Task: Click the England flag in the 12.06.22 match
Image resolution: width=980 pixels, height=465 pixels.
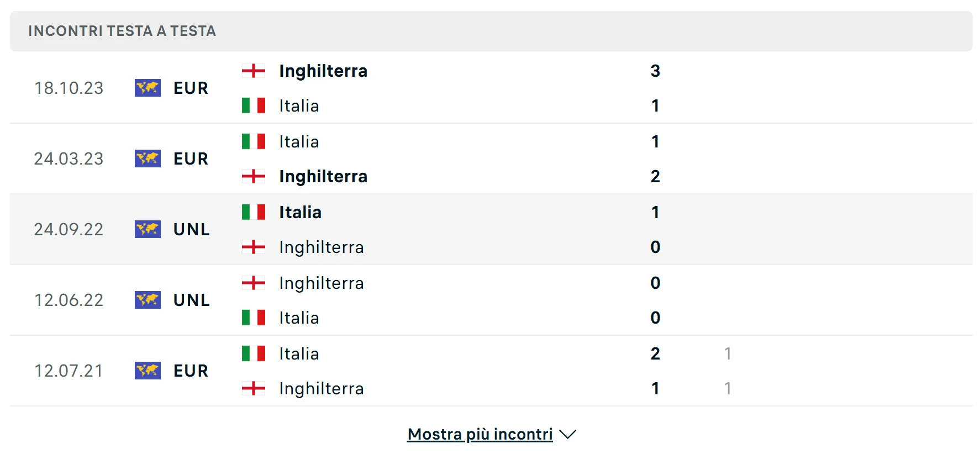Action: [x=254, y=283]
